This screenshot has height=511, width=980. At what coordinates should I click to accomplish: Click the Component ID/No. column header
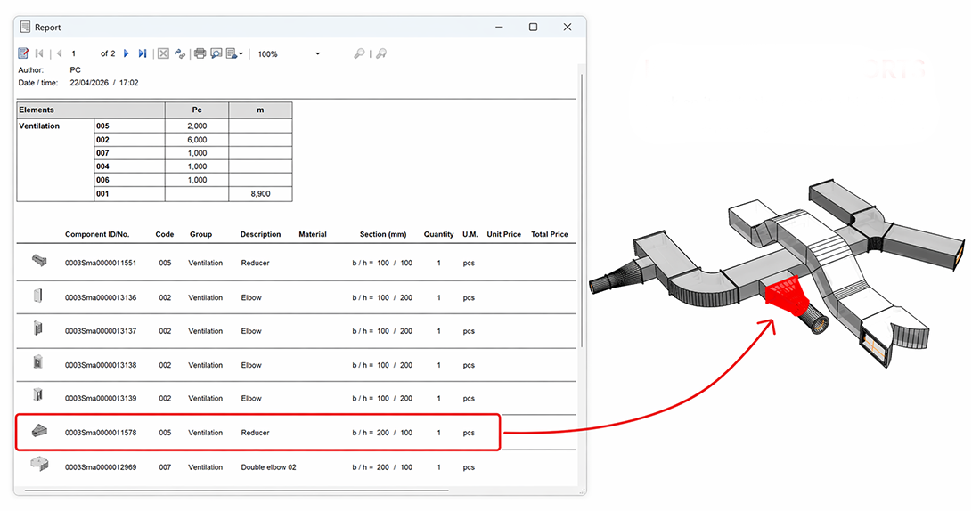pyautogui.click(x=97, y=234)
